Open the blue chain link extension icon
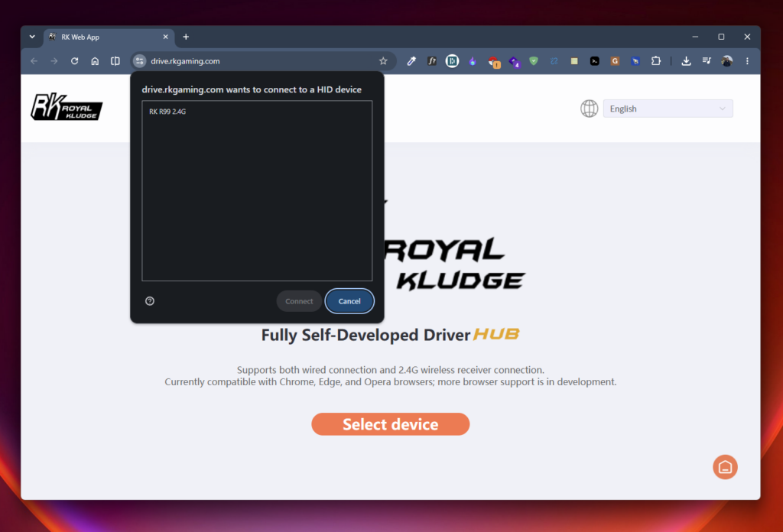This screenshot has width=783, height=532. coord(554,61)
